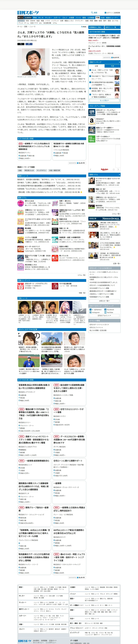Click the Amazon logo icon

coord(92,121)
